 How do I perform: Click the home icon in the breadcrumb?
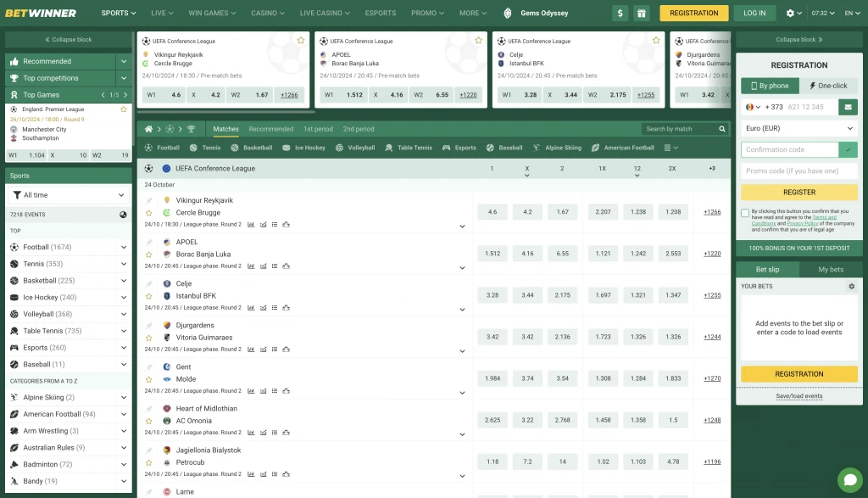tap(149, 129)
